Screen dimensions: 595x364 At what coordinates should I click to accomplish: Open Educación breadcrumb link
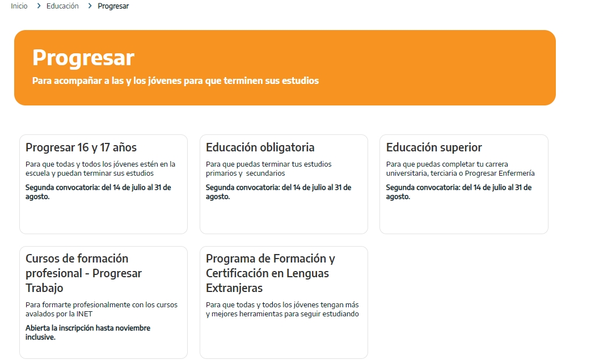[x=62, y=6]
